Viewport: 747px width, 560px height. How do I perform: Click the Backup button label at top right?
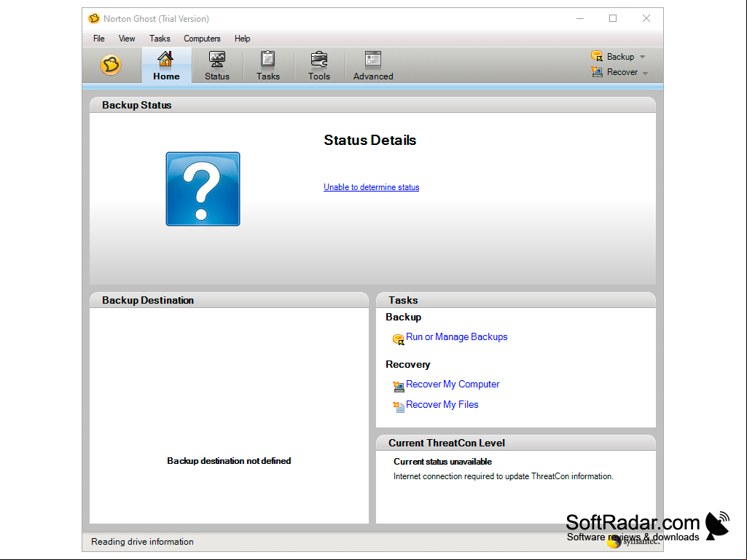point(620,57)
